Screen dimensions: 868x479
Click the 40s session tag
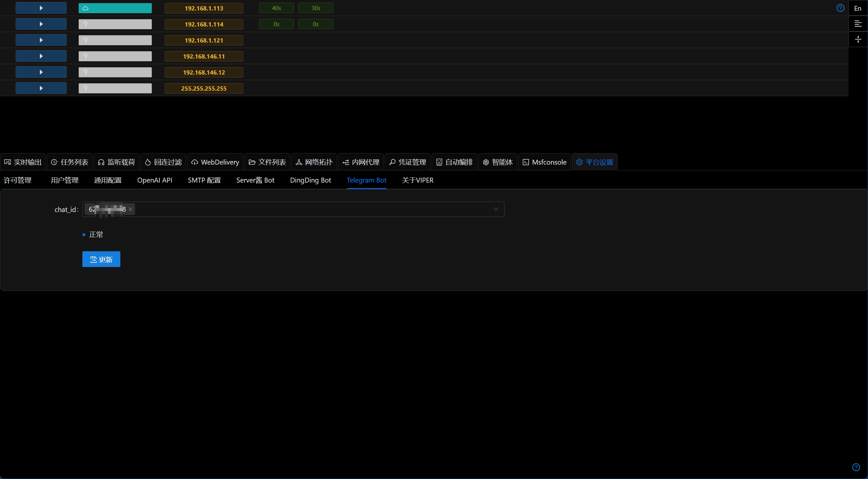click(x=276, y=8)
